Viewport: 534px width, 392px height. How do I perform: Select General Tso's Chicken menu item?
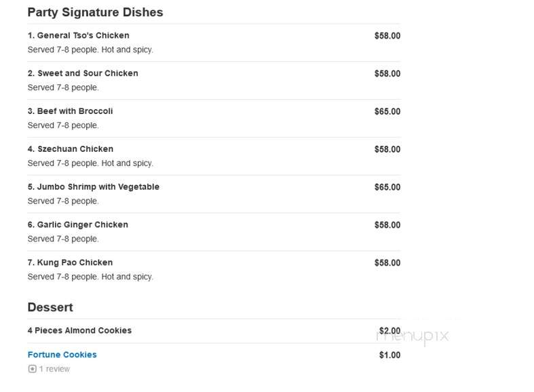click(x=78, y=35)
